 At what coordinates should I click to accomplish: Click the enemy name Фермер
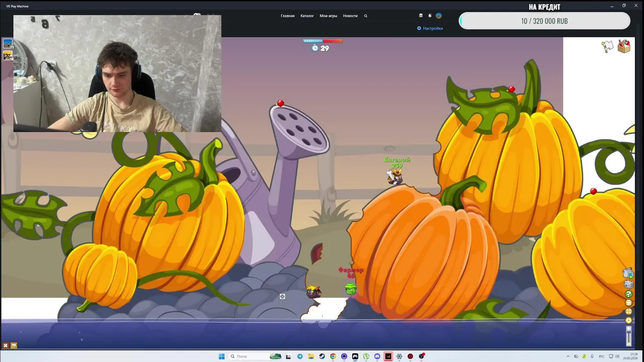pos(351,270)
